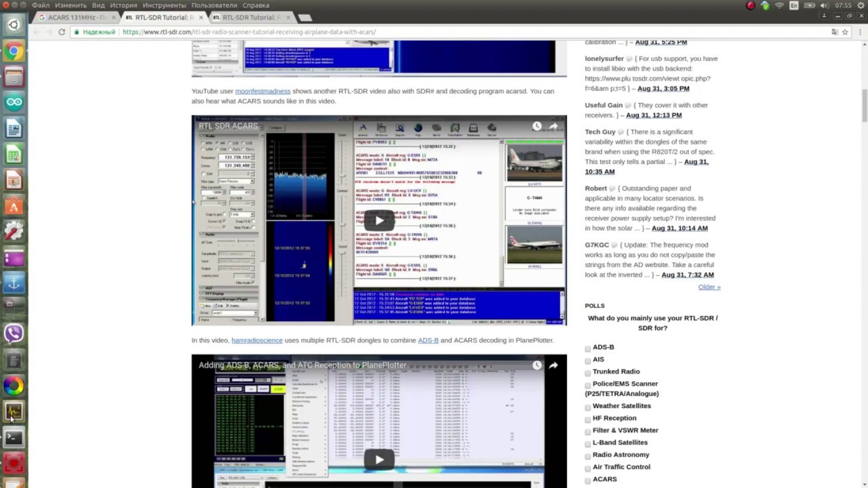Click the SDR screenshot image at top
Image resolution: width=868 pixels, height=488 pixels.
coord(379,57)
